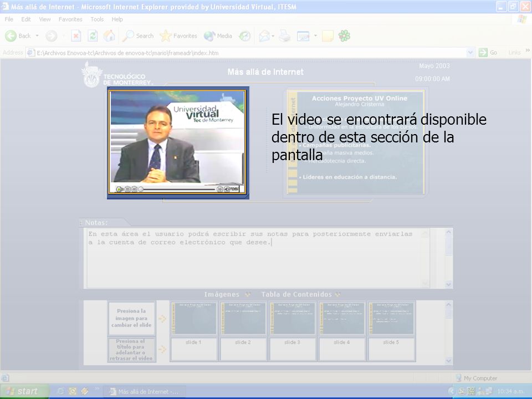Refresh the page using the Refresh icon
This screenshot has height=399, width=532.
click(x=93, y=36)
